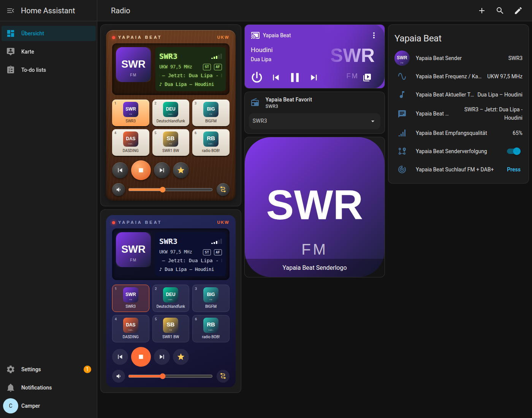Turn off Yapaia Beat with the power icon
This screenshot has height=418, width=532.
tap(257, 78)
